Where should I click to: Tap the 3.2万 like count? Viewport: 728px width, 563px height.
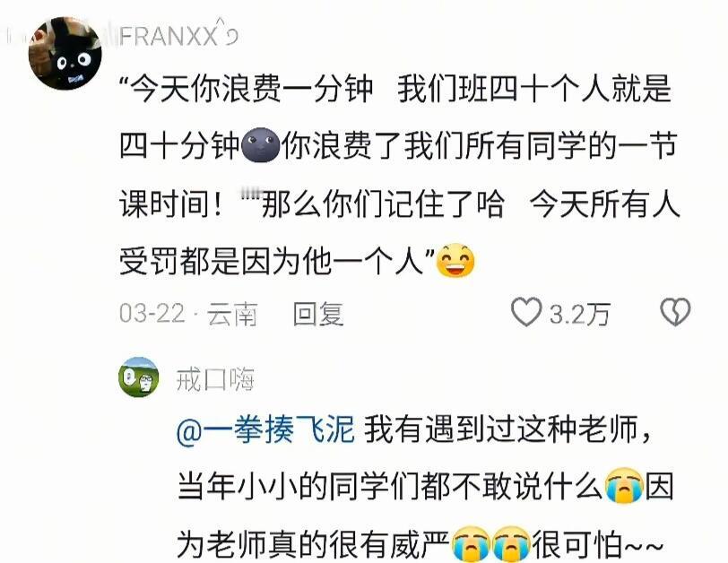(x=580, y=314)
